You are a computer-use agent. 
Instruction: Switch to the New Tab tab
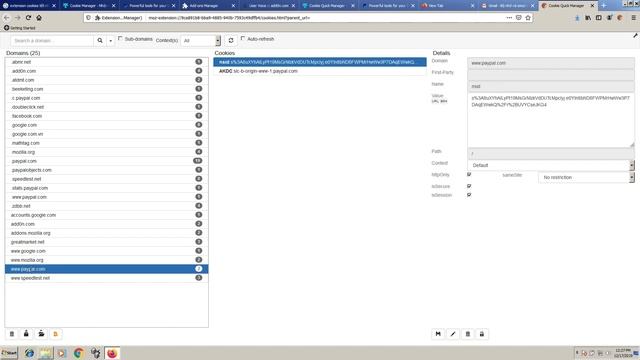click(447, 6)
